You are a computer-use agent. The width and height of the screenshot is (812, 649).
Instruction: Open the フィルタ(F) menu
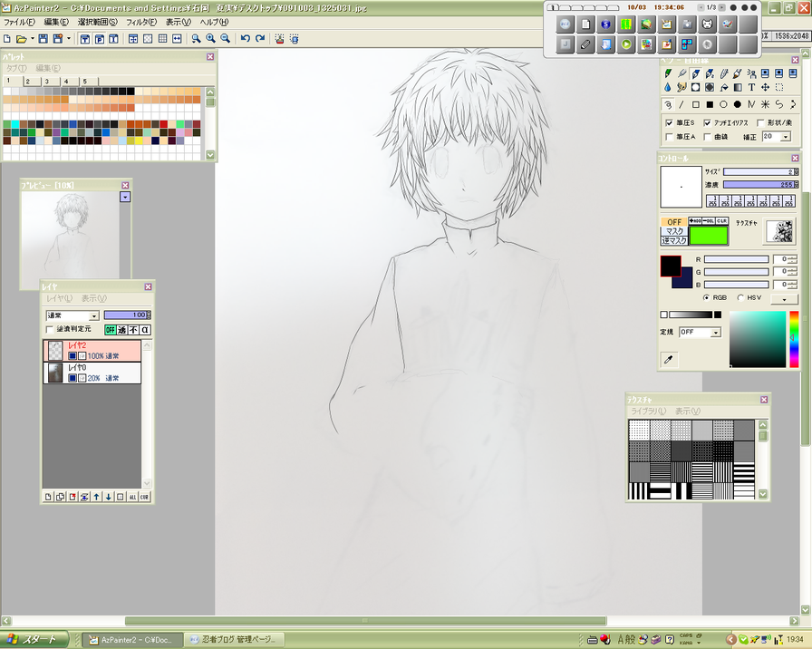(141, 23)
